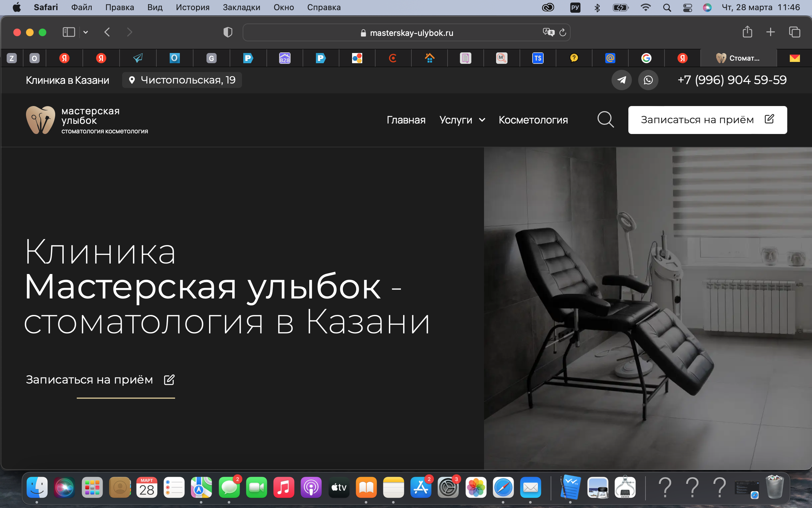Click the white Записаться на приём header button
812x508 pixels.
pos(707,120)
